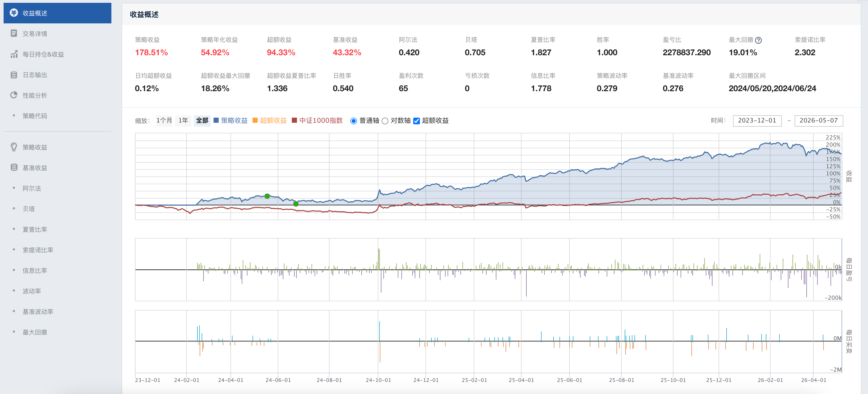
Task: Zoom chart to 全部
Action: [202, 120]
